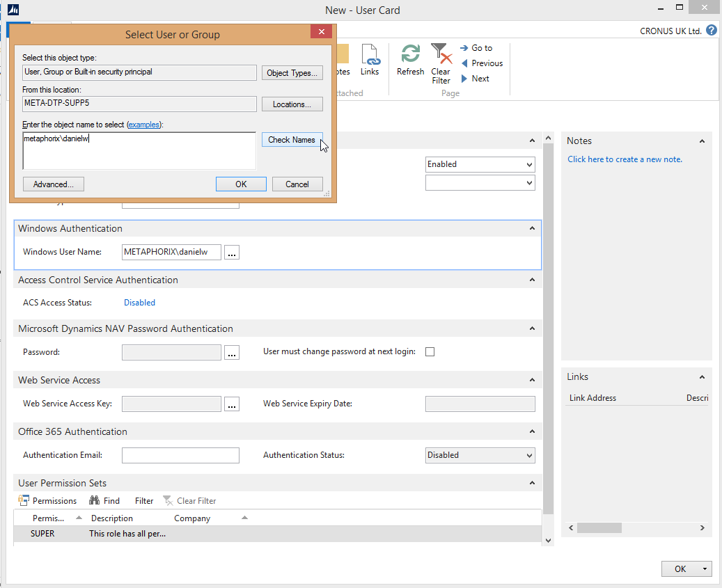This screenshot has width=722, height=588.
Task: Collapse the Web Service Access section
Action: (533, 380)
